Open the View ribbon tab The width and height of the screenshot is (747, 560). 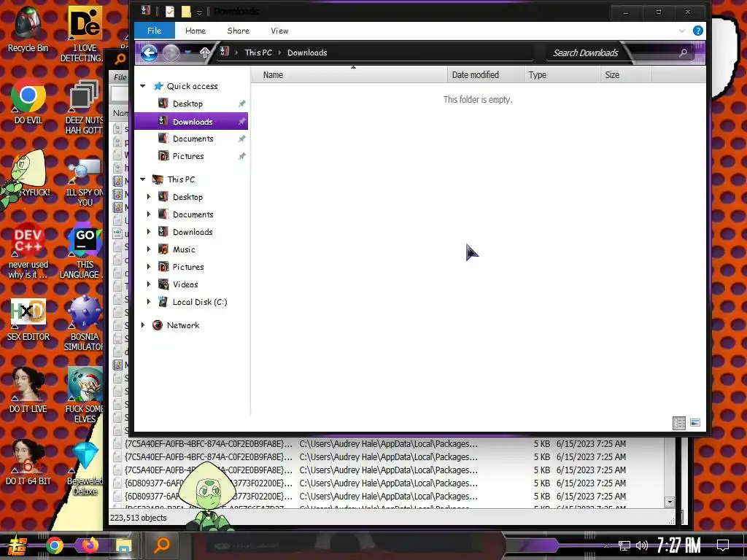point(279,31)
